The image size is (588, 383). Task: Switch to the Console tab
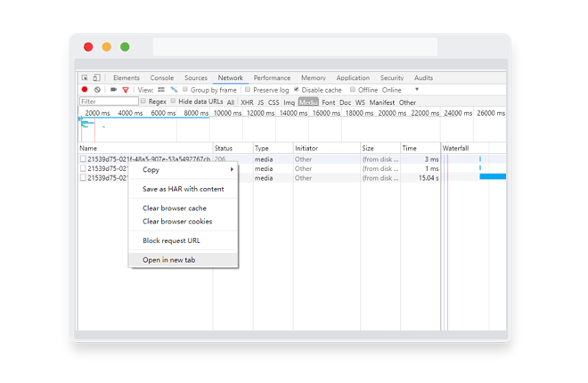pyautogui.click(x=162, y=78)
